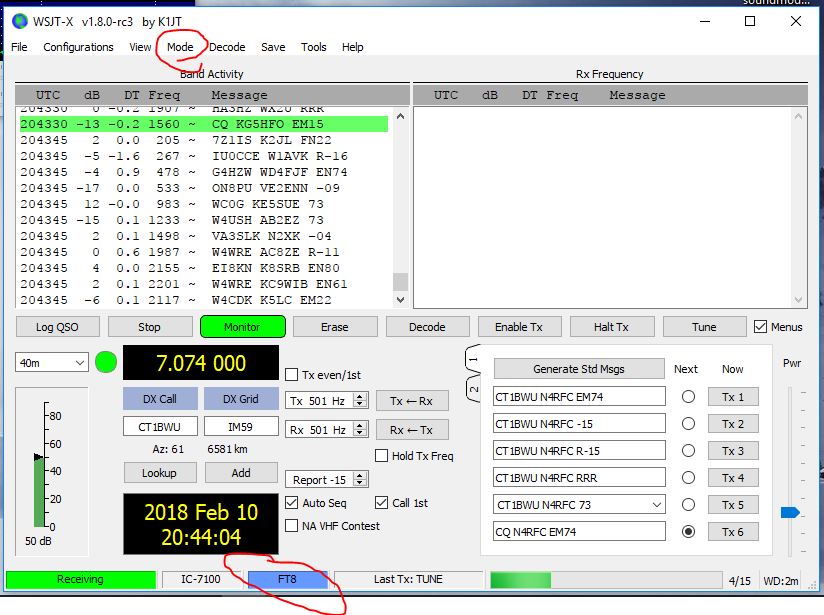Click the Erase button
The width and height of the screenshot is (824, 615).
pyautogui.click(x=335, y=327)
